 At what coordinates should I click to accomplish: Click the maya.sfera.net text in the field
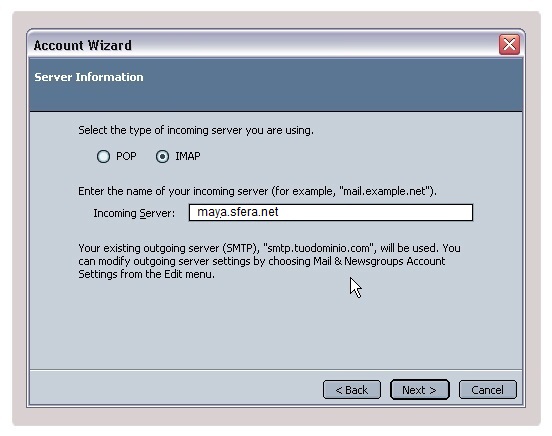tap(238, 212)
